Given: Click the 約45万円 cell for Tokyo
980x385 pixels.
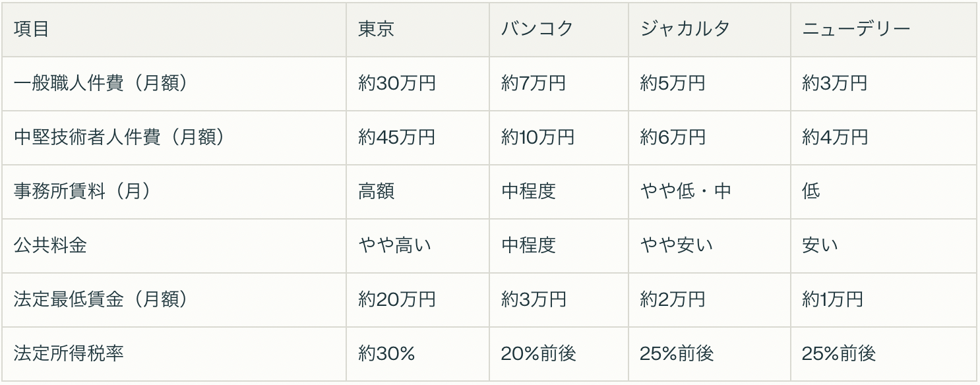Looking at the screenshot, I should click(x=396, y=138).
